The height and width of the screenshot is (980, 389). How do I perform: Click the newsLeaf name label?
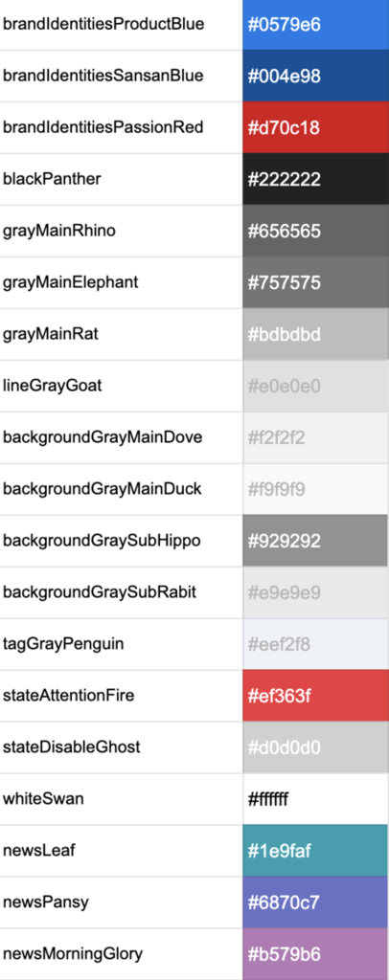(39, 850)
